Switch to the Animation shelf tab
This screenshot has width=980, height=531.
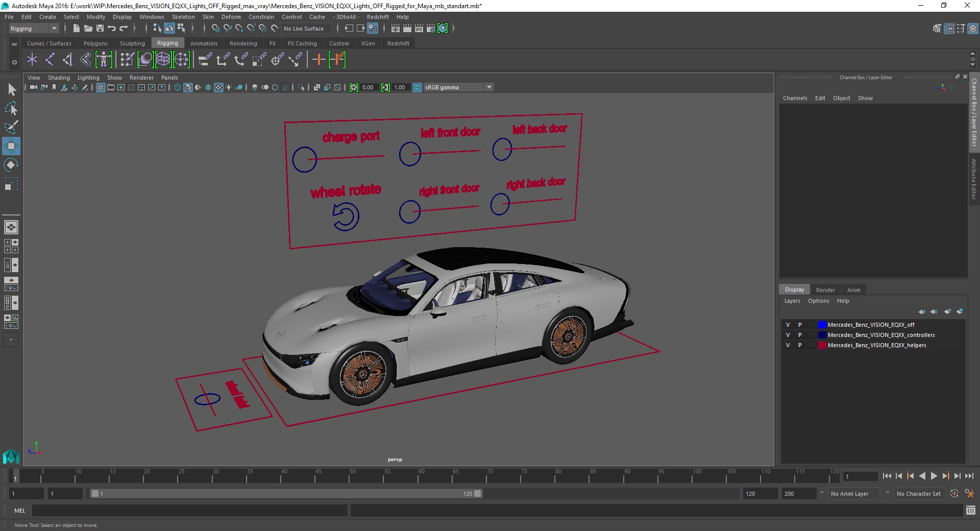pos(204,43)
